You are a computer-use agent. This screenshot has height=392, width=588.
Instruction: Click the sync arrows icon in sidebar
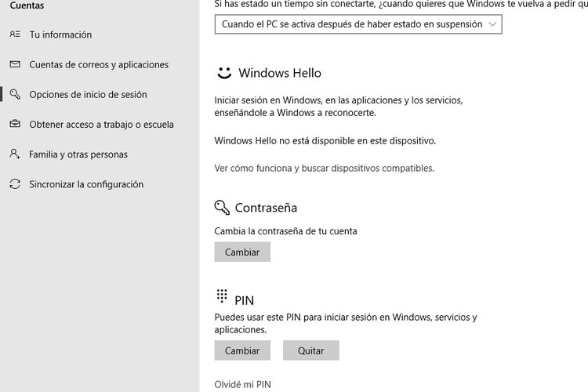point(15,183)
